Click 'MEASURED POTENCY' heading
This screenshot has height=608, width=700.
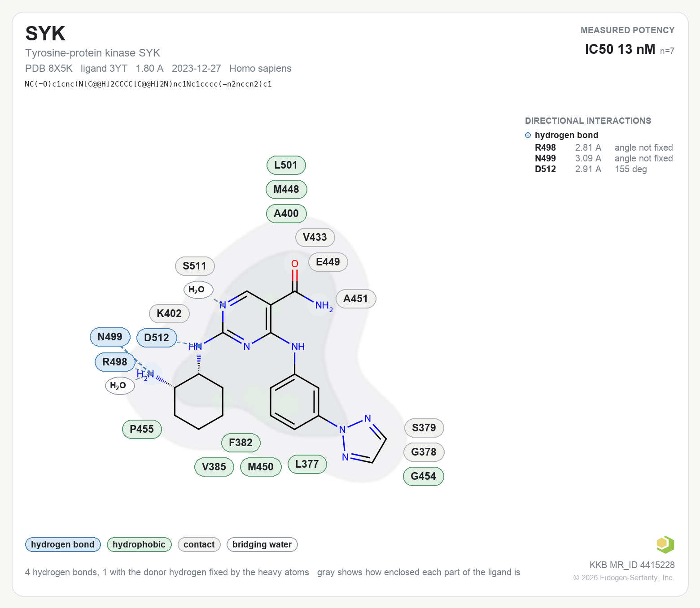[628, 30]
